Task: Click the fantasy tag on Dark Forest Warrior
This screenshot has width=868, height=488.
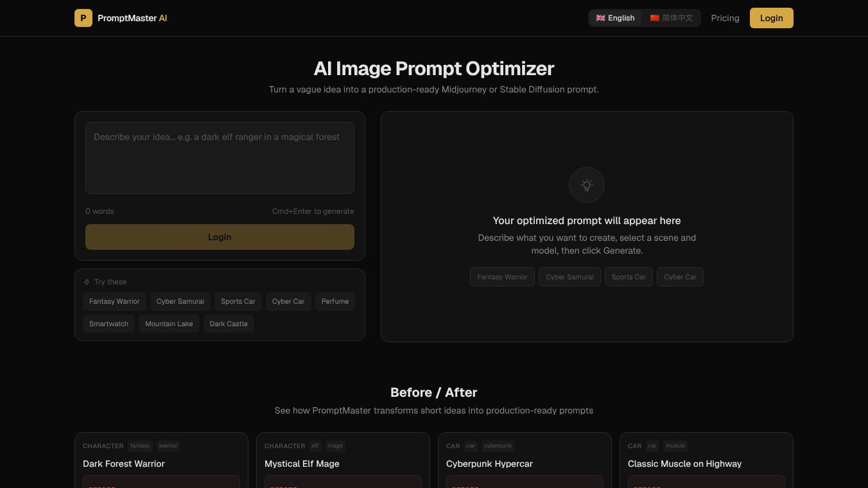Action: 140,446
